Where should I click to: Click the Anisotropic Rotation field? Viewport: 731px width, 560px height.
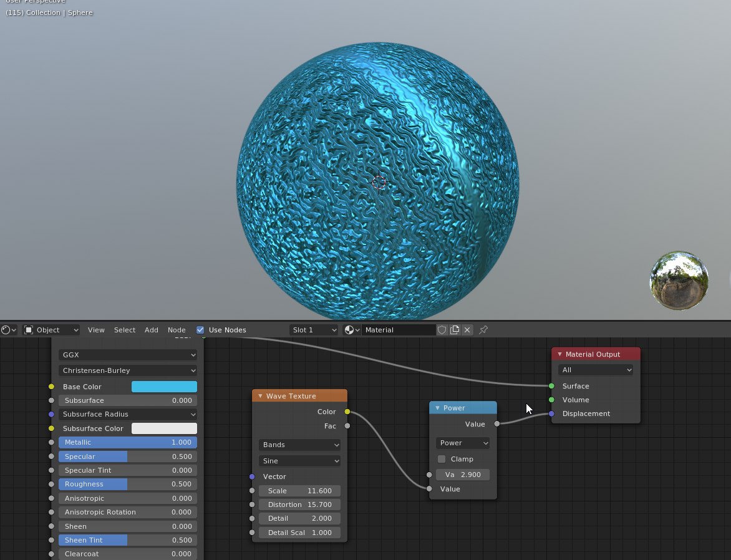[x=128, y=512]
